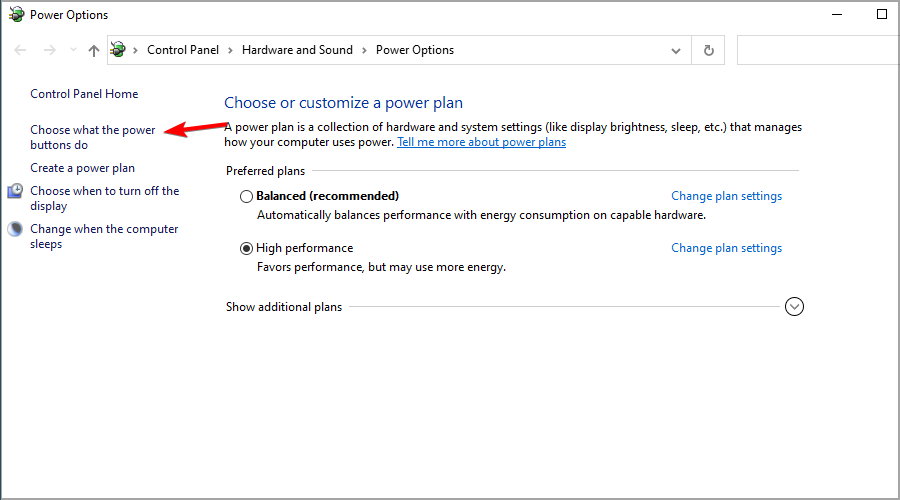
Task: Open the Hardware and Sound breadcrumb
Action: 297,50
